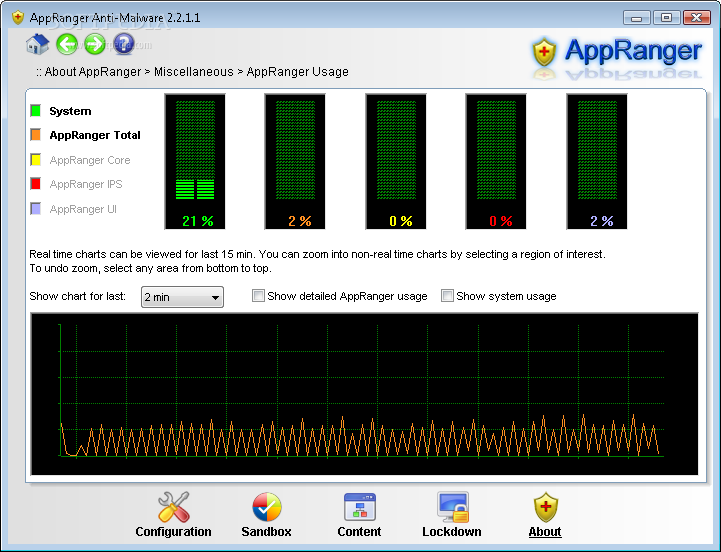Open the Lockdown monitor icon
Screen dimensions: 721x552
point(453,507)
